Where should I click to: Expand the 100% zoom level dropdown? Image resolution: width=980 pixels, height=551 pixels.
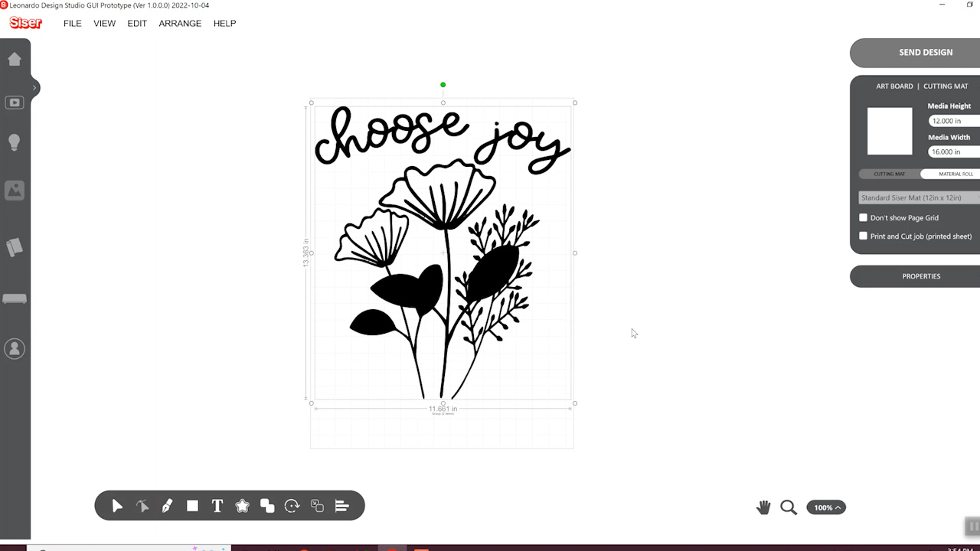coord(826,507)
